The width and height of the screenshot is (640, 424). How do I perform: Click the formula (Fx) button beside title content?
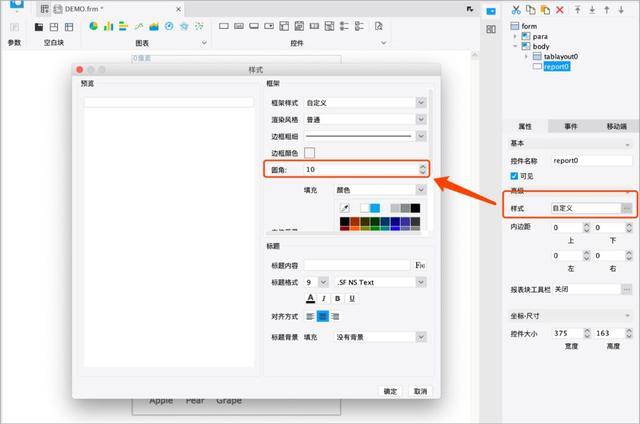[420, 266]
